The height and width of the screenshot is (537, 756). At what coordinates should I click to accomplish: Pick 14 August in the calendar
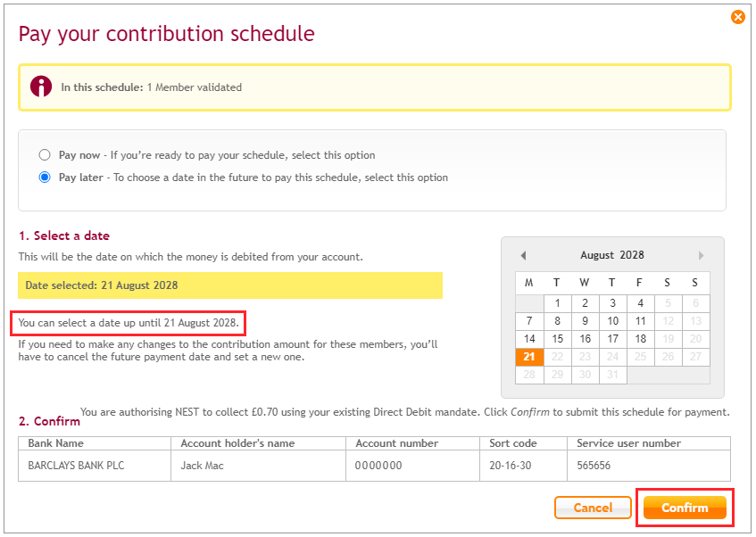[529, 339]
